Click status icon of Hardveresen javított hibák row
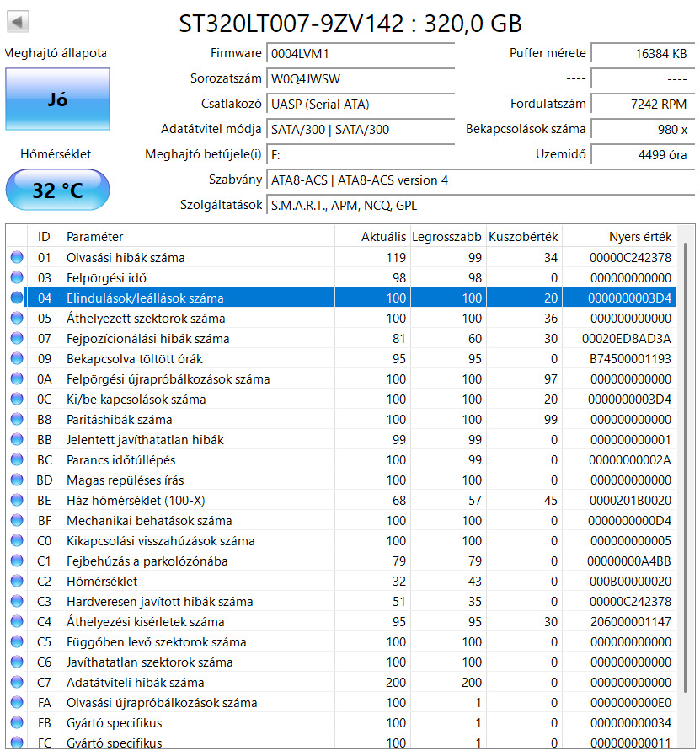The width and height of the screenshot is (700, 751). click(x=17, y=601)
